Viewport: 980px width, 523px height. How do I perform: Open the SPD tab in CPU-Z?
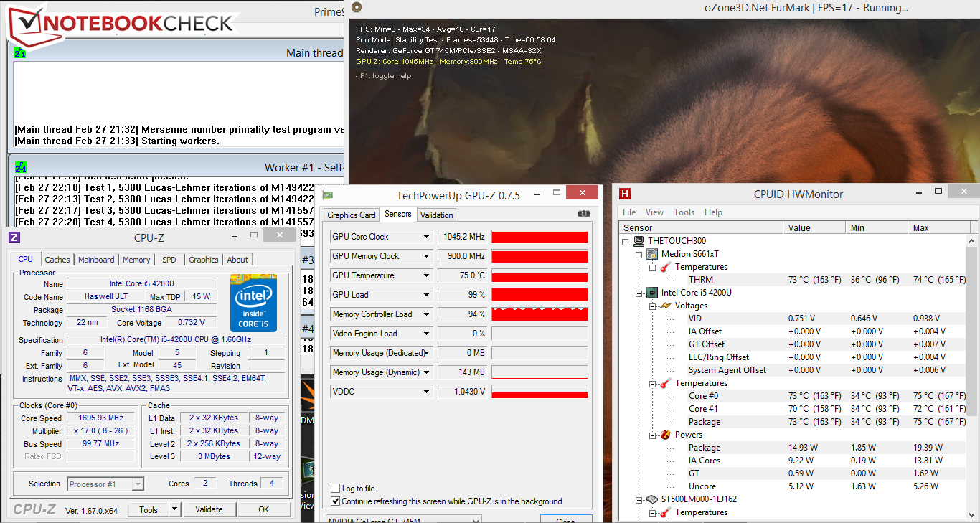tap(169, 260)
